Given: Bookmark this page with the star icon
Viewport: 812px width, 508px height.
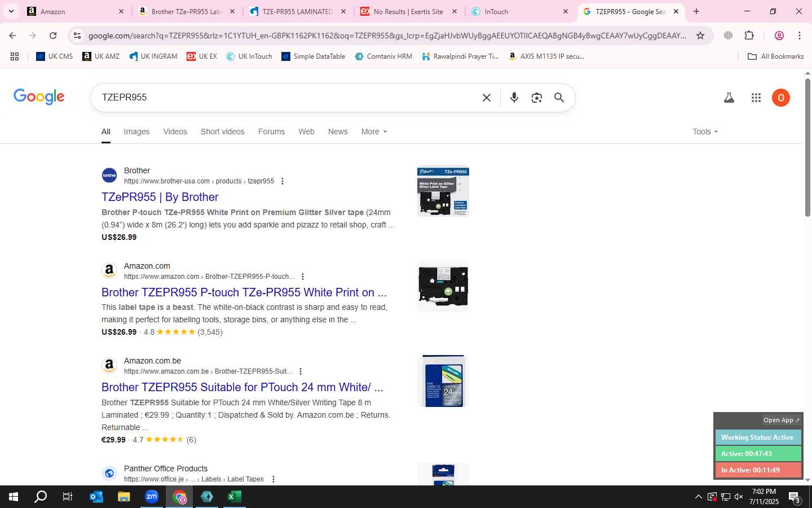Looking at the screenshot, I should (700, 36).
